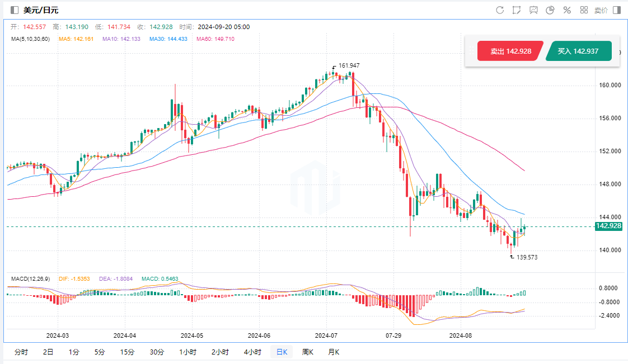Click the 142.928 current price tag
The image size is (628, 364).
tap(608, 226)
